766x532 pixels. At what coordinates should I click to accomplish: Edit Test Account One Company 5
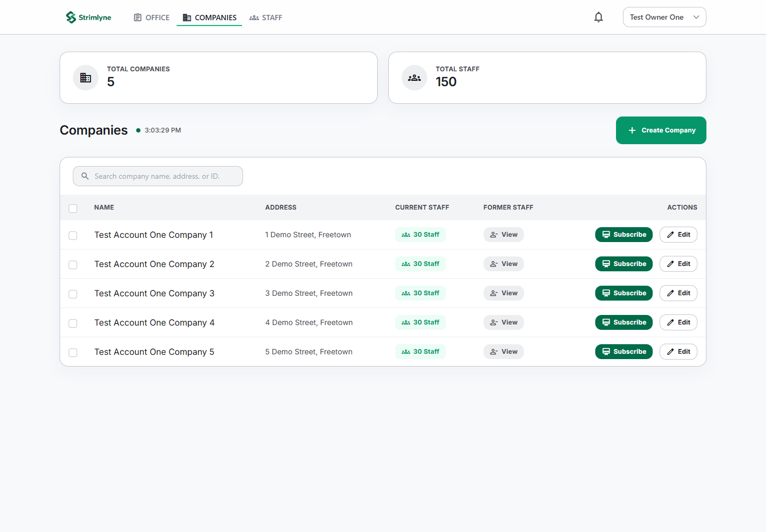pyautogui.click(x=678, y=352)
